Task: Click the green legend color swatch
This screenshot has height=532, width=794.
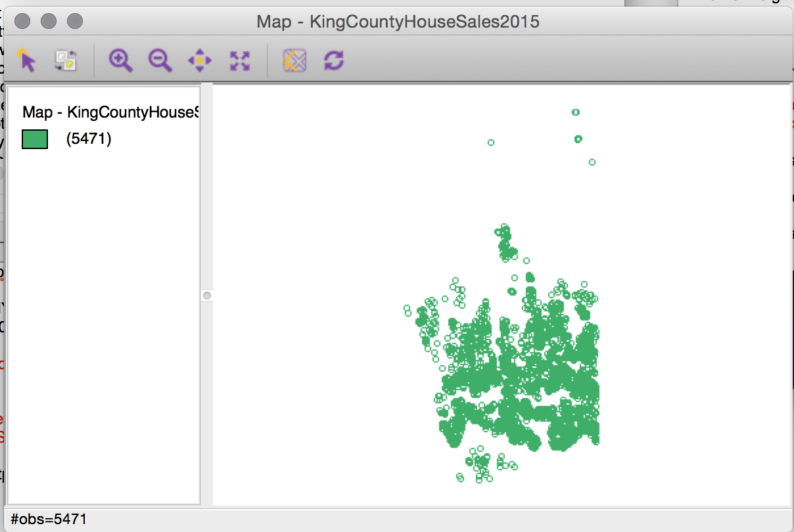Action: [x=34, y=139]
